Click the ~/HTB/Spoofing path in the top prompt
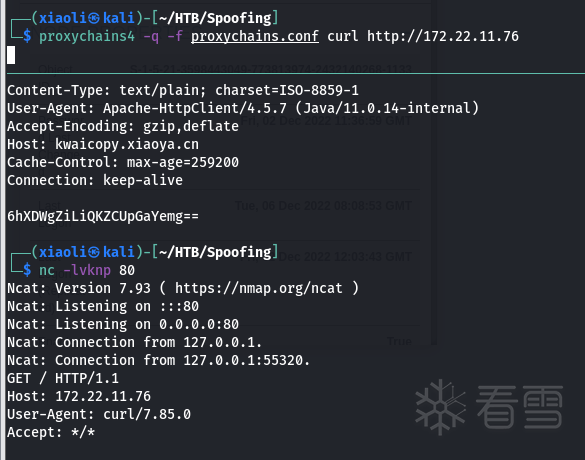The image size is (585, 460). tap(215, 18)
